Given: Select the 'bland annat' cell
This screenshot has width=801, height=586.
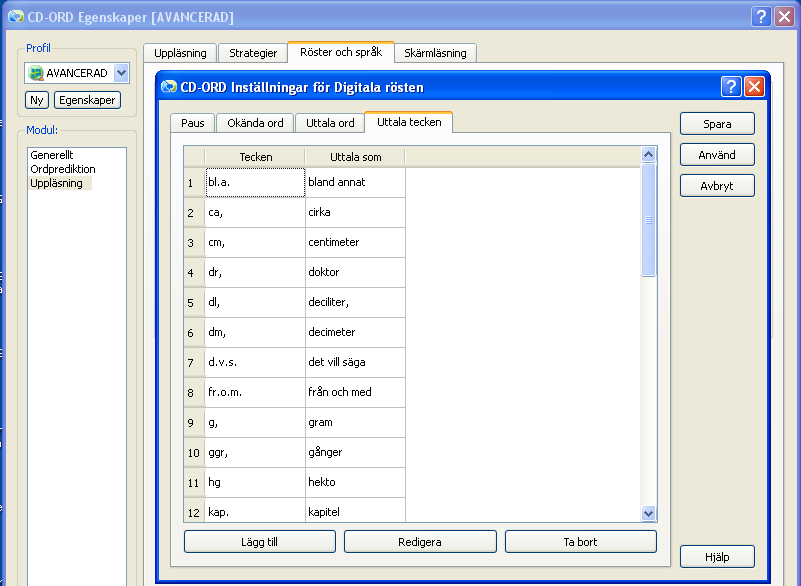Looking at the screenshot, I should (x=356, y=182).
